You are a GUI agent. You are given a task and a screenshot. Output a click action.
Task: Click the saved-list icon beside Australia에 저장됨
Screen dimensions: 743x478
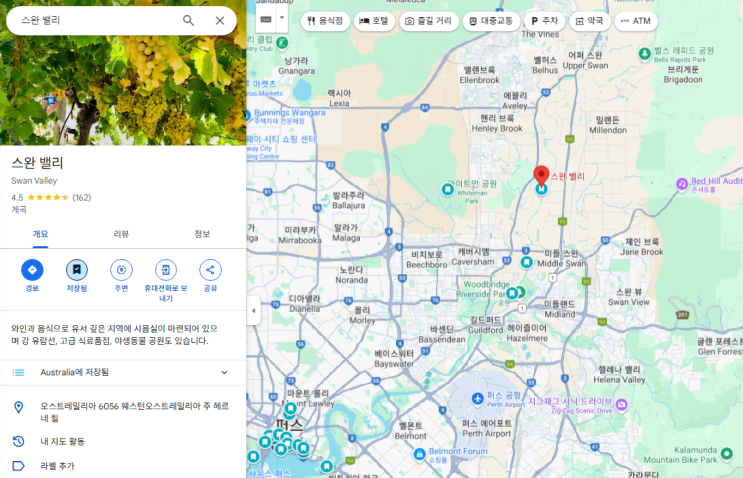click(18, 372)
